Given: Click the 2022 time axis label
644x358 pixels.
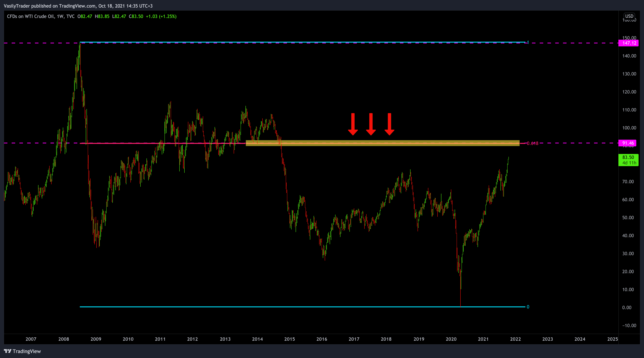Looking at the screenshot, I should 515,339.
